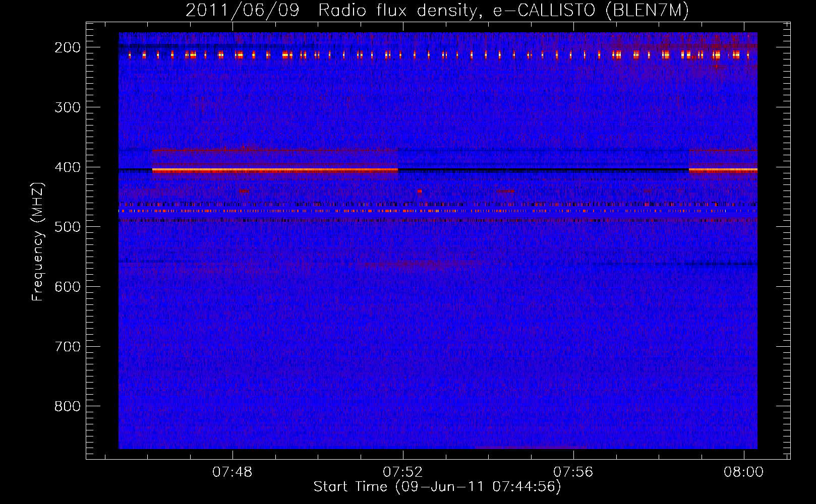Click the plot title '2011/06/09 Radio flux density'
This screenshot has height=504, width=816.
(x=331, y=11)
